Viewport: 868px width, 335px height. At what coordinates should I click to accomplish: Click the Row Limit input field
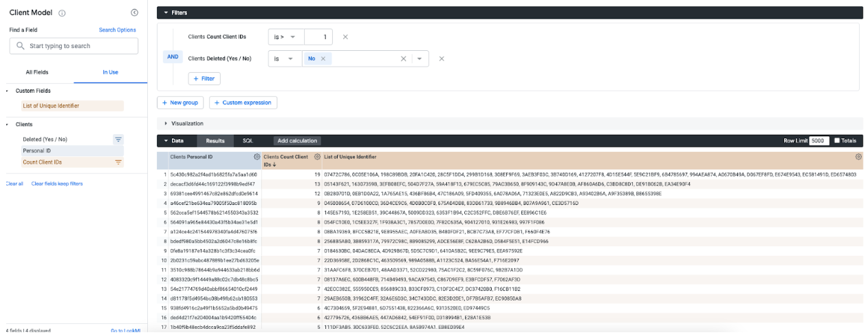(x=819, y=140)
